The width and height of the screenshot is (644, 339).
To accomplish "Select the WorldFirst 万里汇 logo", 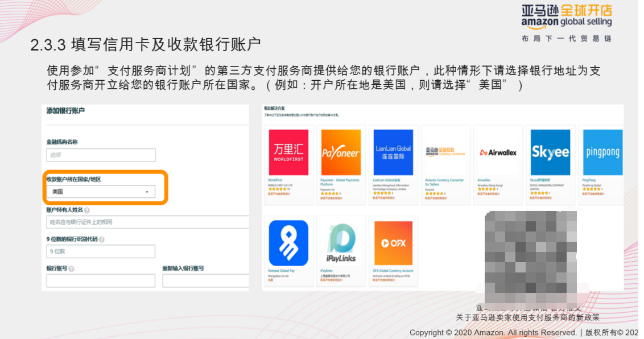I will (288, 151).
